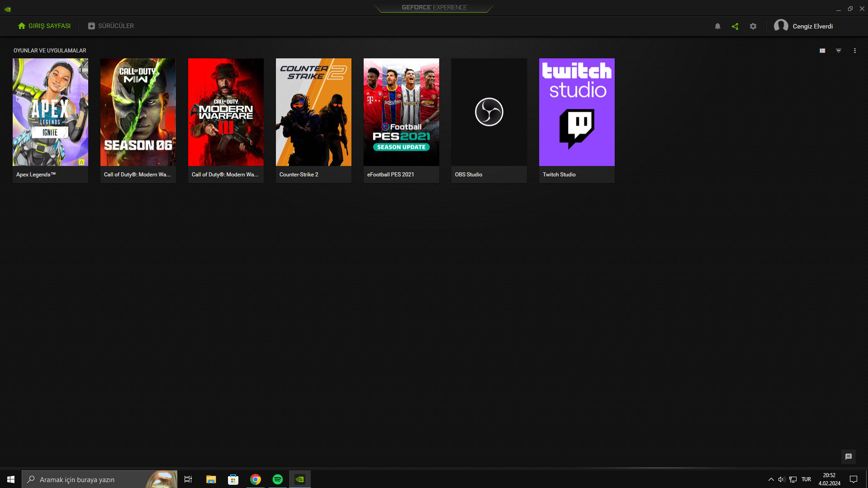
Task: Open the taskbar clock and calendar
Action: (829, 479)
